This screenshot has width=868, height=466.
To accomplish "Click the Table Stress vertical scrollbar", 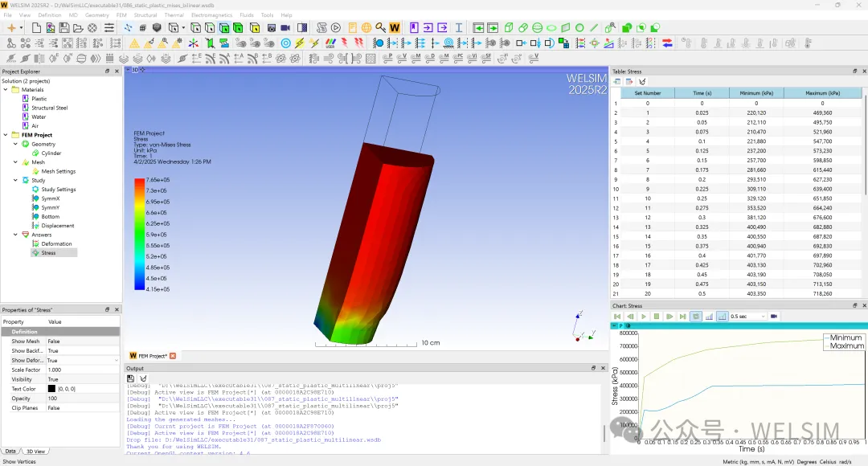I will point(866,144).
